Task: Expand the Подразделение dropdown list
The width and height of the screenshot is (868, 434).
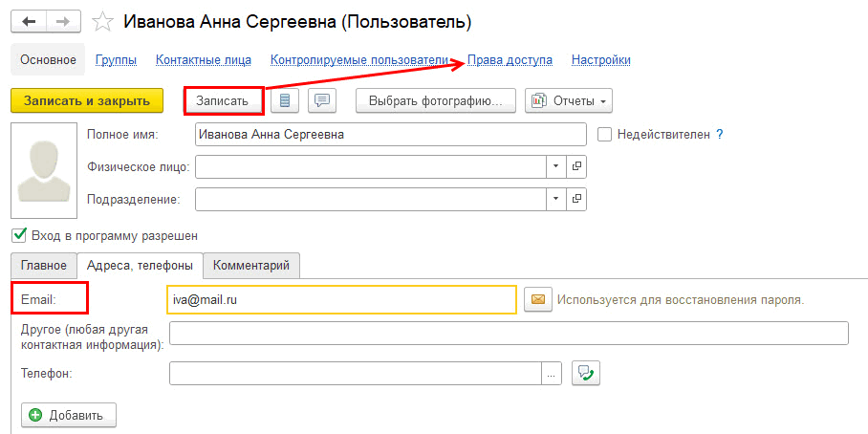Action: click(x=556, y=199)
